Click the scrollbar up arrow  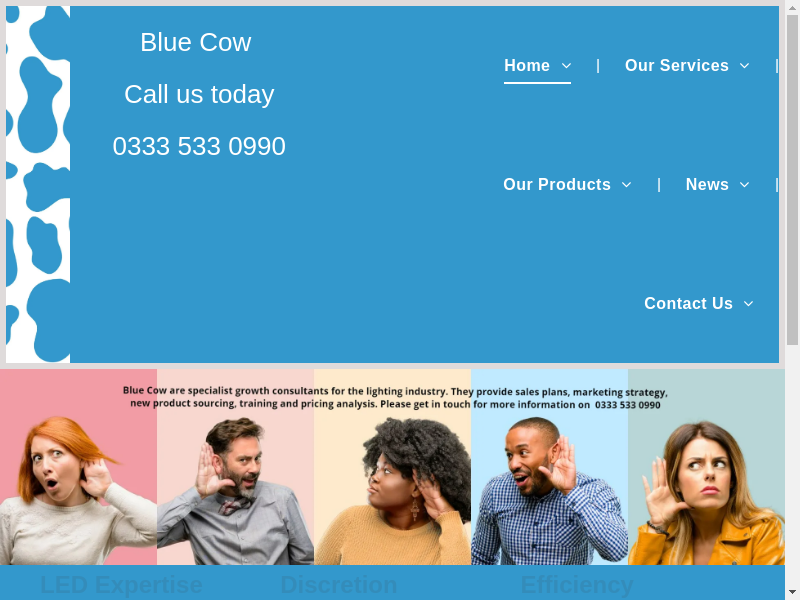click(792, 7)
